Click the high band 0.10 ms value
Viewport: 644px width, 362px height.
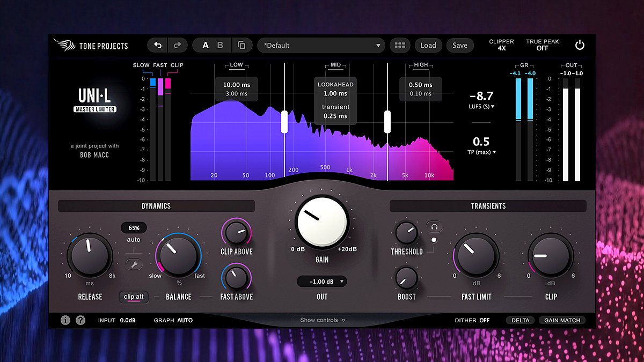(420, 94)
